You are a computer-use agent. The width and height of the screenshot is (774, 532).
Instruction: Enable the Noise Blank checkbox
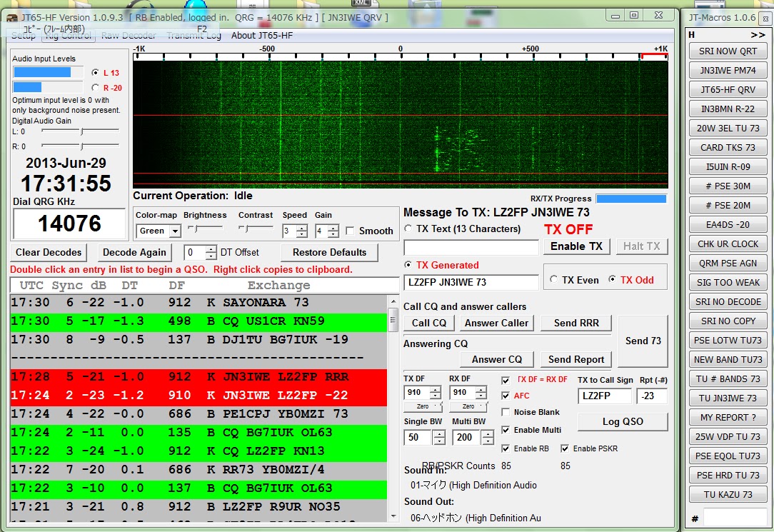point(506,412)
